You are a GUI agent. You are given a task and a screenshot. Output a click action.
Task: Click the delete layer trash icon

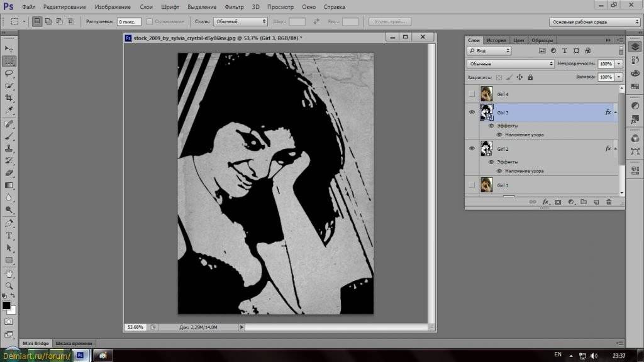608,202
